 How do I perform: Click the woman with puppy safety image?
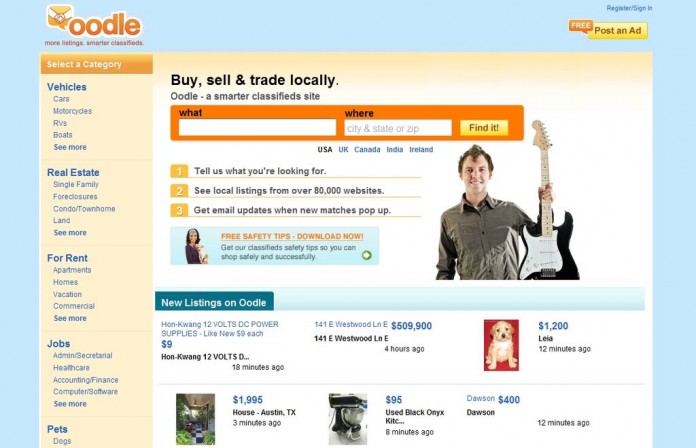195,246
